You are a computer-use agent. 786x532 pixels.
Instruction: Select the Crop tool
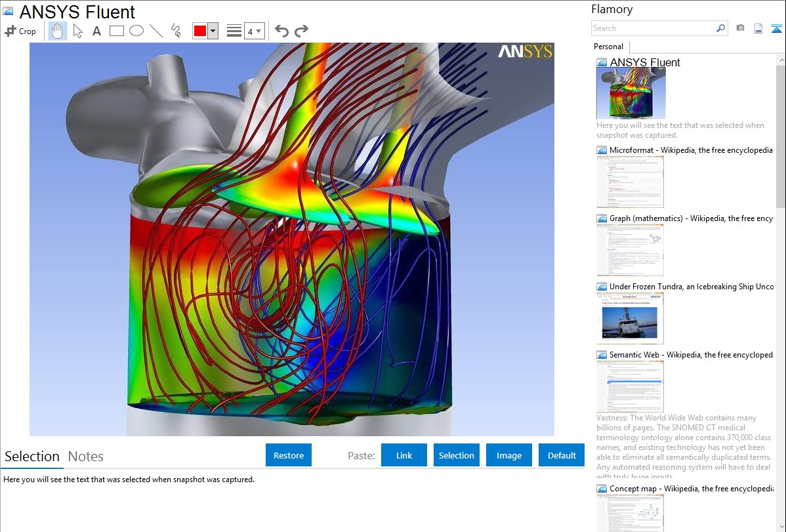(20, 31)
